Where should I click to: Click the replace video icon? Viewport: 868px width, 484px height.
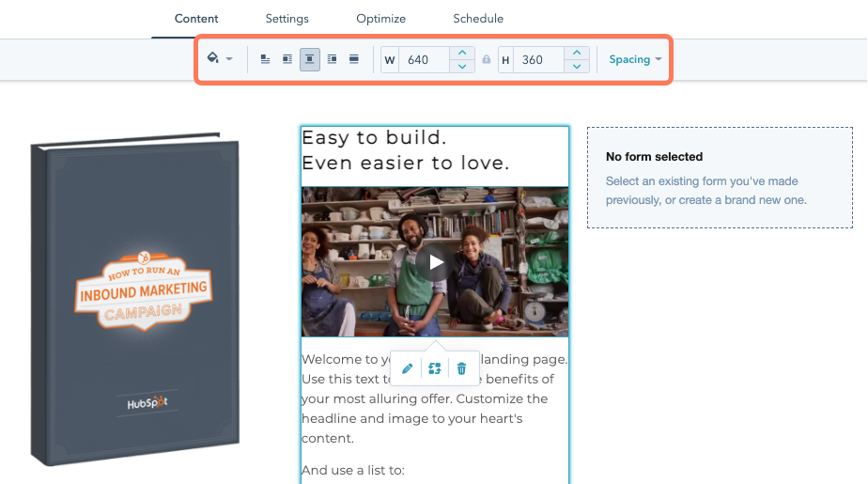pos(435,368)
